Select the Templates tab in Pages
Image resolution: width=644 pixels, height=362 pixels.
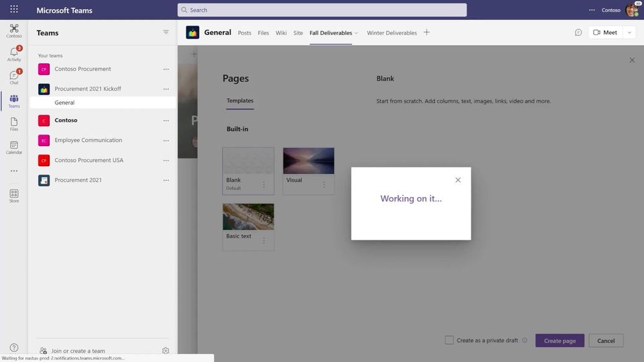point(240,100)
